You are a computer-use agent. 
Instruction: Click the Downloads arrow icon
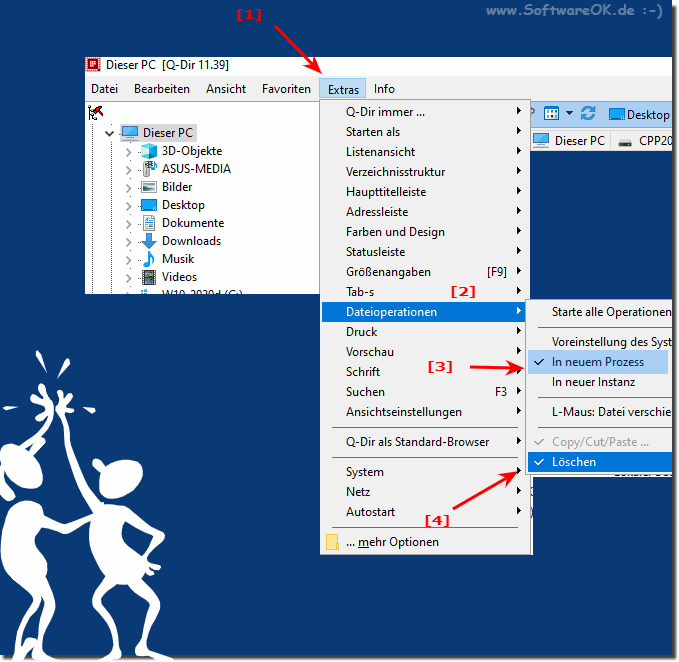click(x=149, y=241)
